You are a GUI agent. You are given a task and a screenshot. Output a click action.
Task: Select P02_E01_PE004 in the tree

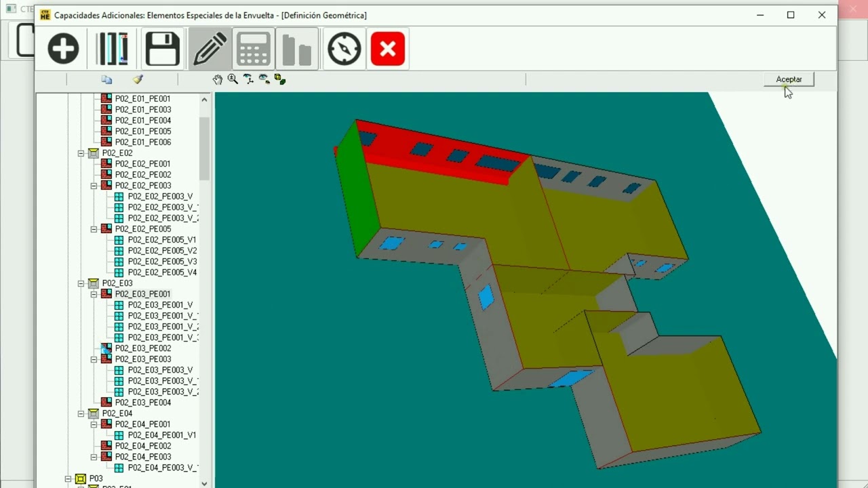point(142,121)
